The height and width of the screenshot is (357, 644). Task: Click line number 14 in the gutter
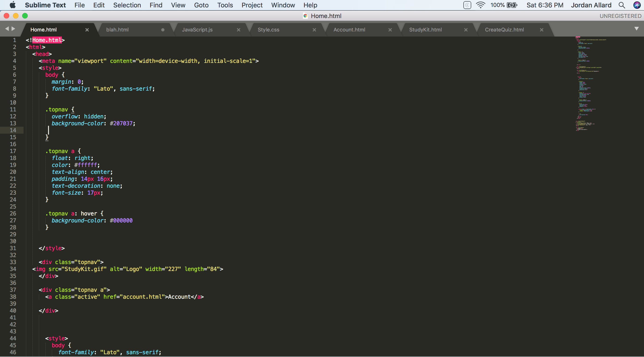[x=13, y=130]
